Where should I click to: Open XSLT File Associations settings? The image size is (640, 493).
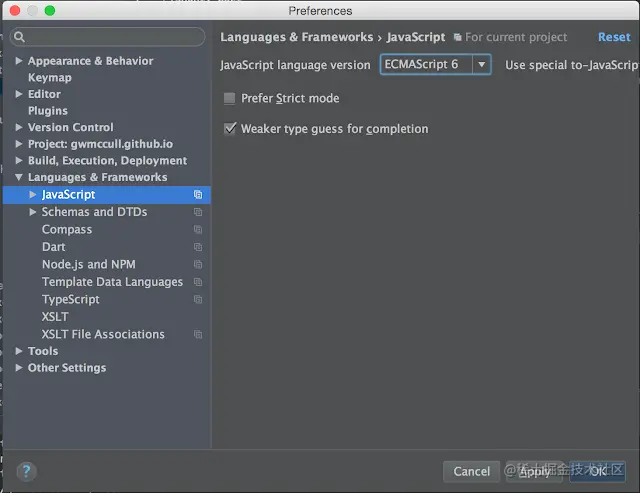click(103, 335)
